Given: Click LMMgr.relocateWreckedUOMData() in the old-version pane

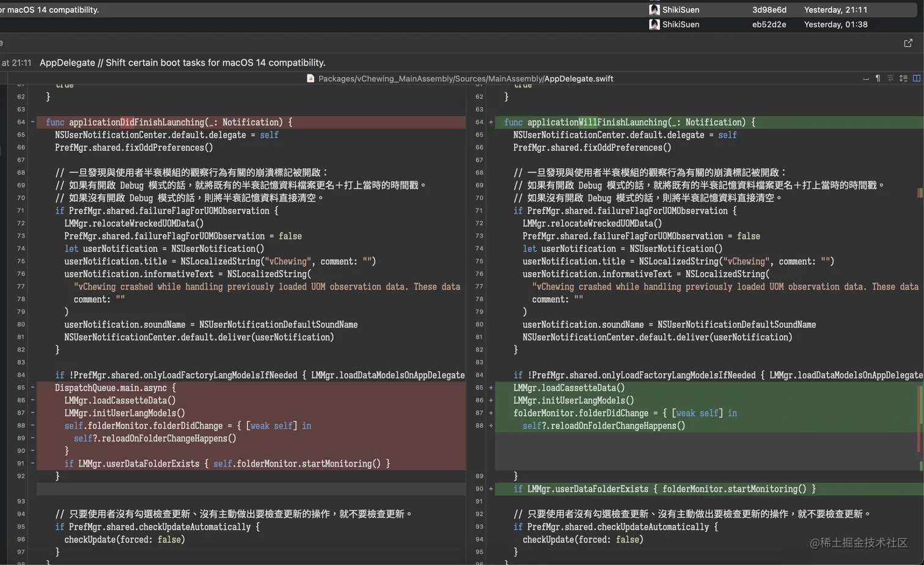Looking at the screenshot, I should tap(134, 223).
